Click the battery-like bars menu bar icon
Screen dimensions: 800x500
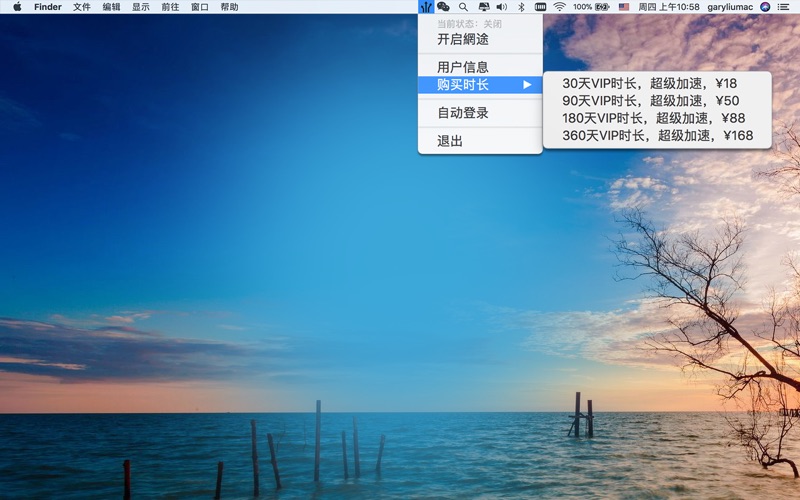click(540, 7)
